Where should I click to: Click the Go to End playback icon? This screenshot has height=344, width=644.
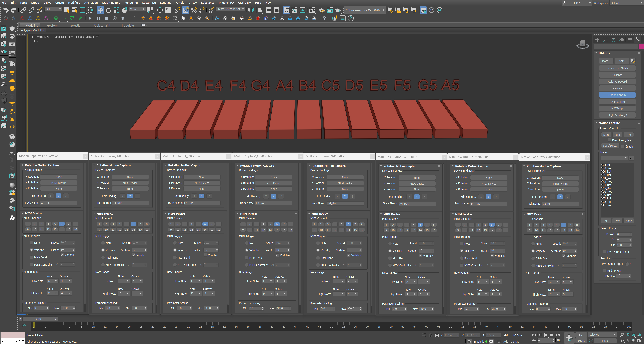(558, 335)
